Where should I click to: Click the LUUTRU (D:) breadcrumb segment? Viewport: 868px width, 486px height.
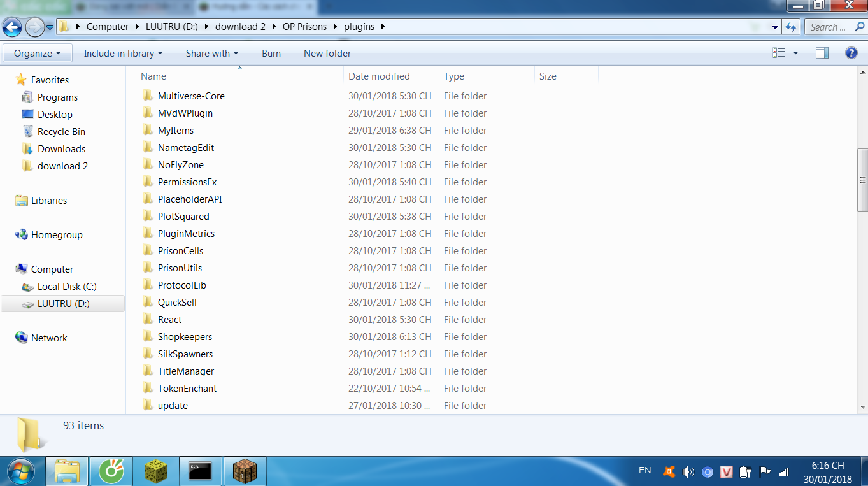click(172, 27)
